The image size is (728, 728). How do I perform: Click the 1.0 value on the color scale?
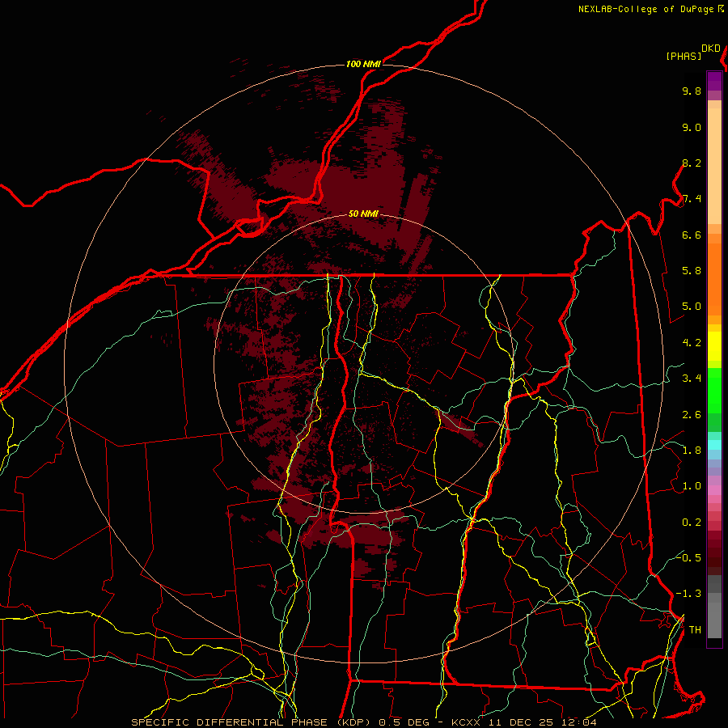point(692,486)
